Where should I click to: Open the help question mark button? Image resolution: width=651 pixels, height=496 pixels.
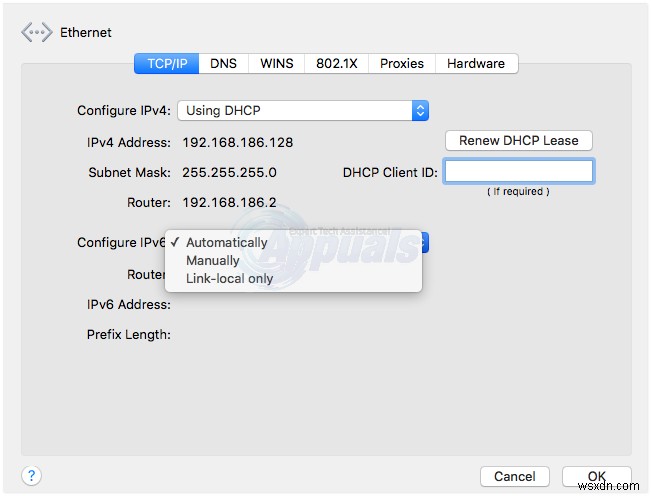pyautogui.click(x=32, y=475)
